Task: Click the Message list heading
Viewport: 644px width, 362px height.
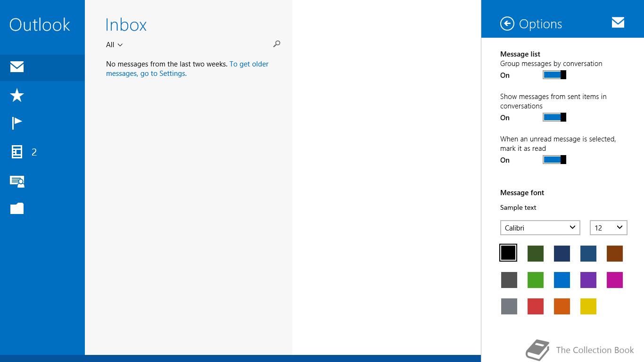Action: pyautogui.click(x=520, y=54)
